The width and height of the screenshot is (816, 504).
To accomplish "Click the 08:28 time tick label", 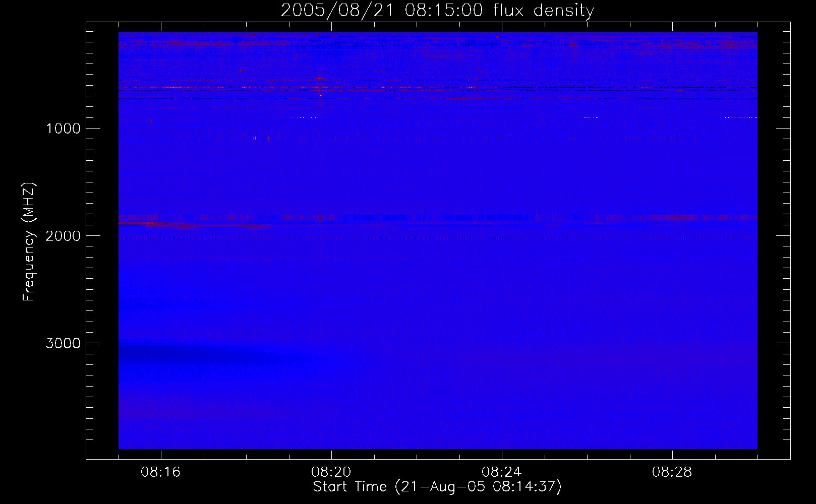I will tap(672, 472).
